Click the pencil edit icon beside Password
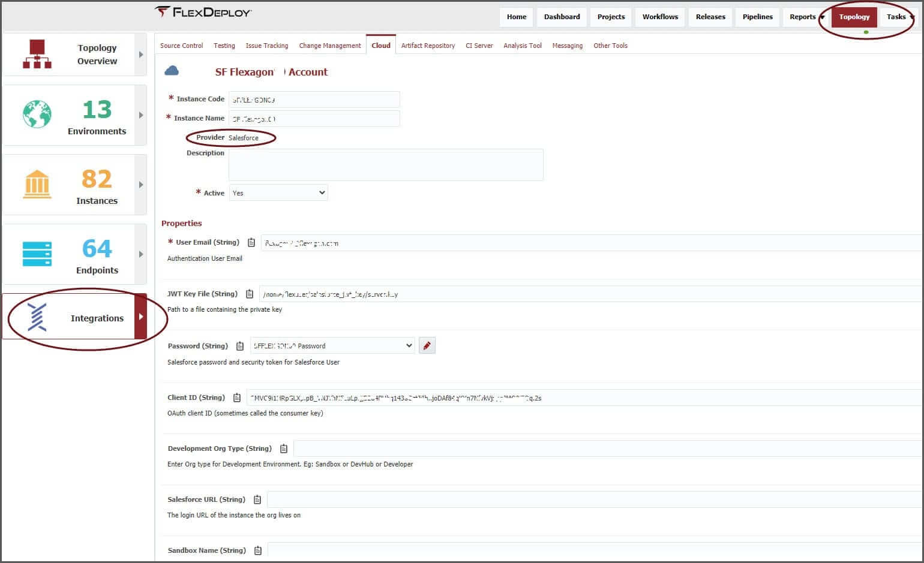Screen dimensions: 924x563 pos(427,345)
